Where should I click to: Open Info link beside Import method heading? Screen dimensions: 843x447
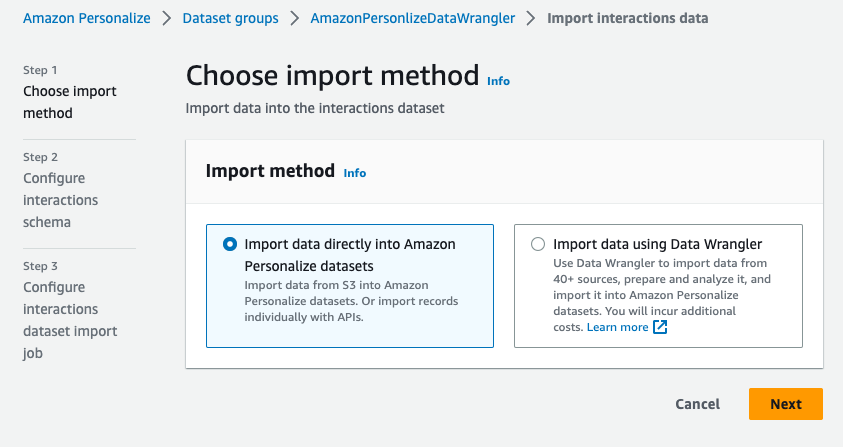coord(355,173)
